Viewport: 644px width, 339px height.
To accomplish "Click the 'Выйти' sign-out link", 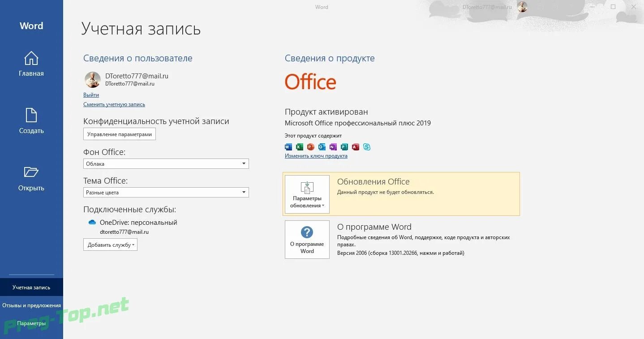I will point(91,94).
